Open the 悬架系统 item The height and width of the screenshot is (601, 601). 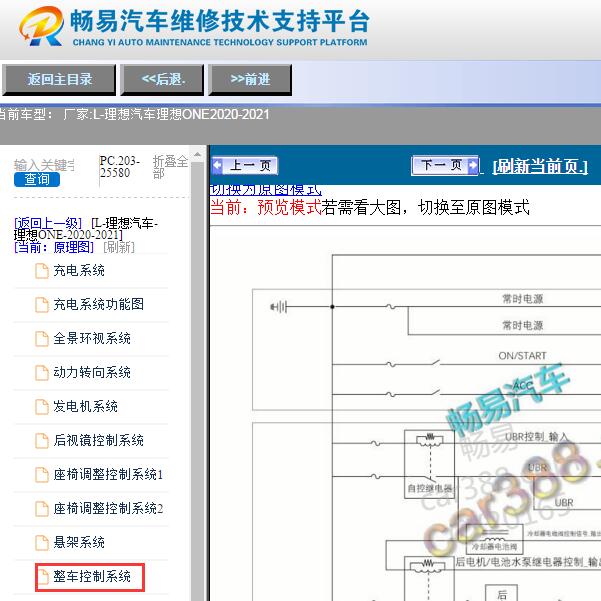[79, 542]
